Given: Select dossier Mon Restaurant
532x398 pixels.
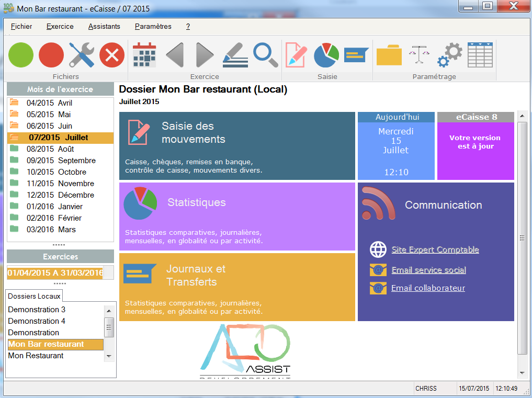Looking at the screenshot, I should (x=55, y=356).
